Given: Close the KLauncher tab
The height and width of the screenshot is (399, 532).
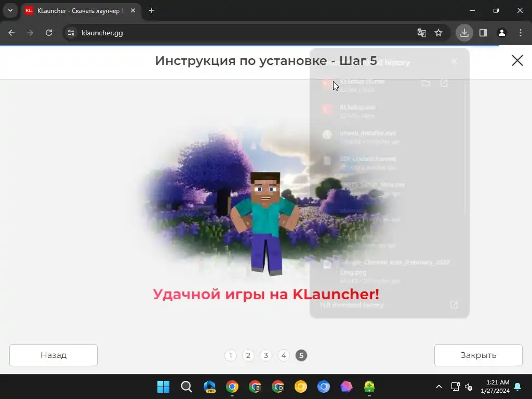Looking at the screenshot, I should (133, 11).
